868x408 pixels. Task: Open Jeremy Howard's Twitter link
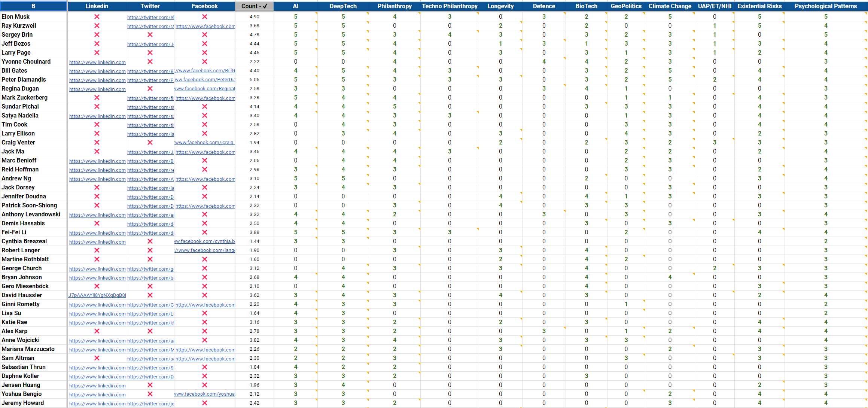pyautogui.click(x=150, y=404)
